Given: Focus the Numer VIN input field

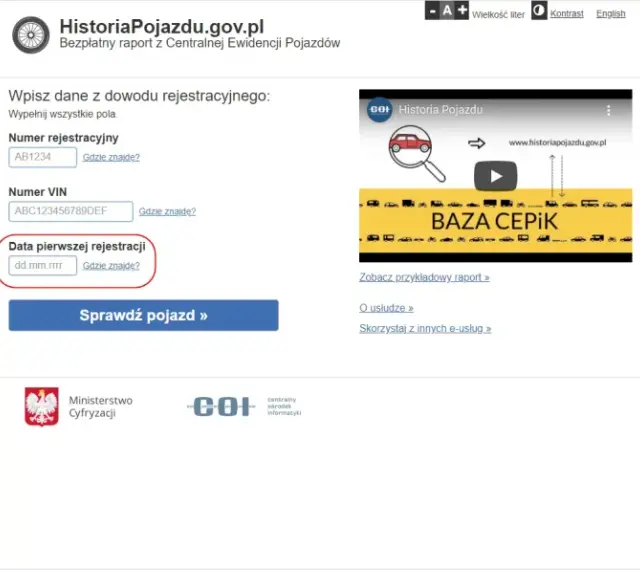Looking at the screenshot, I should (x=71, y=212).
